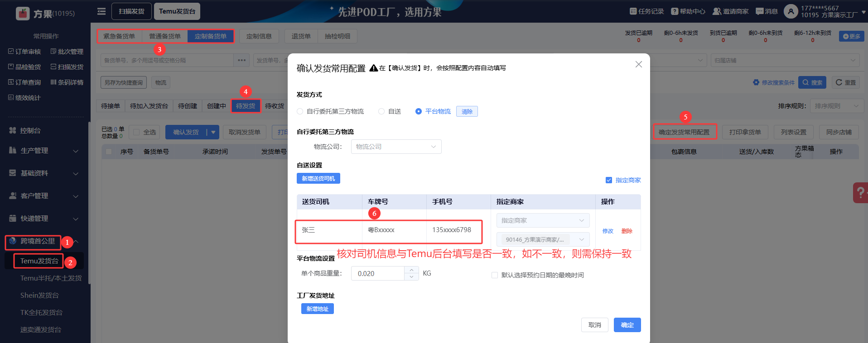Open 扫描发货 shortcut in sidebar
Screen dimensions: 868x343
tap(67, 67)
